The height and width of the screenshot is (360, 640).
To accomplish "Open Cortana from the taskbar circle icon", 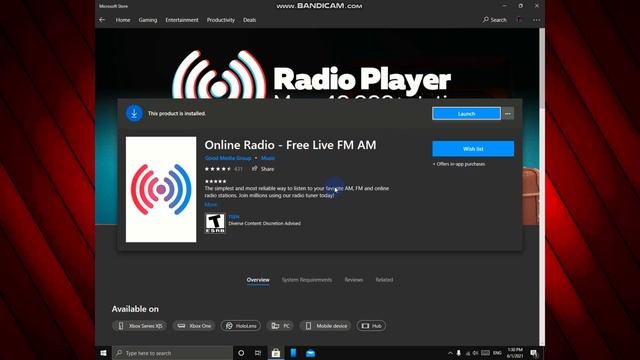I will 241,353.
